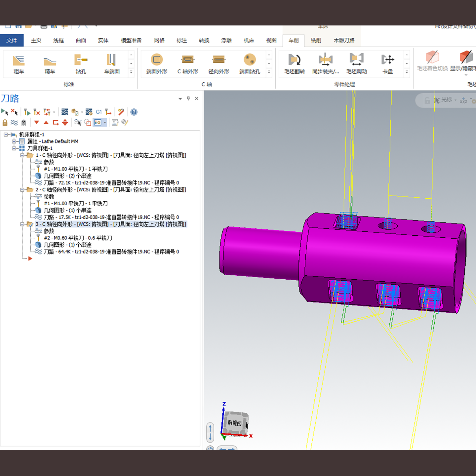The image size is (476, 476).
Task: Start a 端面外形 face contour toolpath
Action: tap(157, 64)
